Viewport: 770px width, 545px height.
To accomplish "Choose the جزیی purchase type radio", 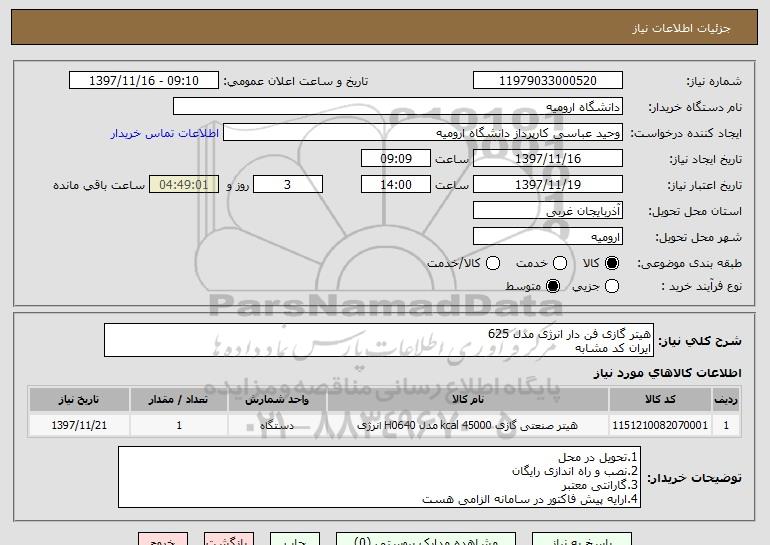I will coord(612,286).
